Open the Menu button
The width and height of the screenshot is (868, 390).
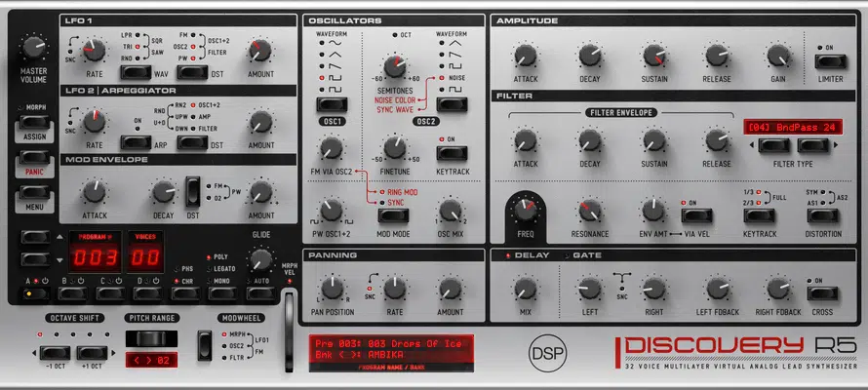point(34,192)
